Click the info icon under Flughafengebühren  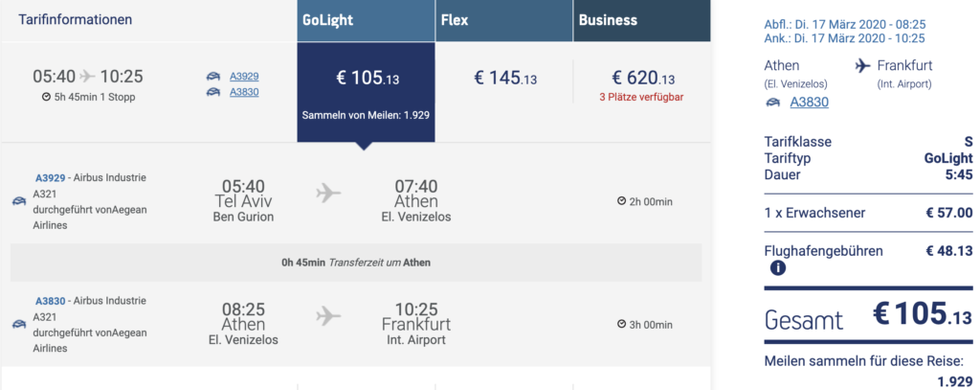[778, 268]
